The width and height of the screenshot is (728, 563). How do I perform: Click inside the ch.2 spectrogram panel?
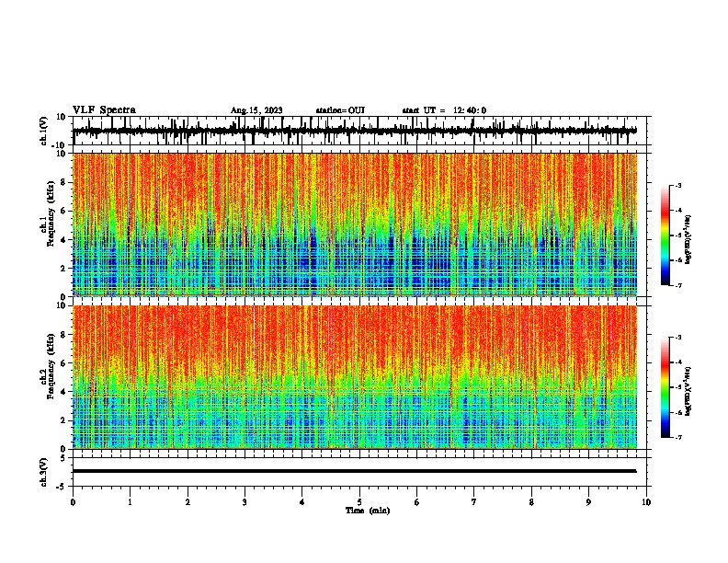coord(355,377)
